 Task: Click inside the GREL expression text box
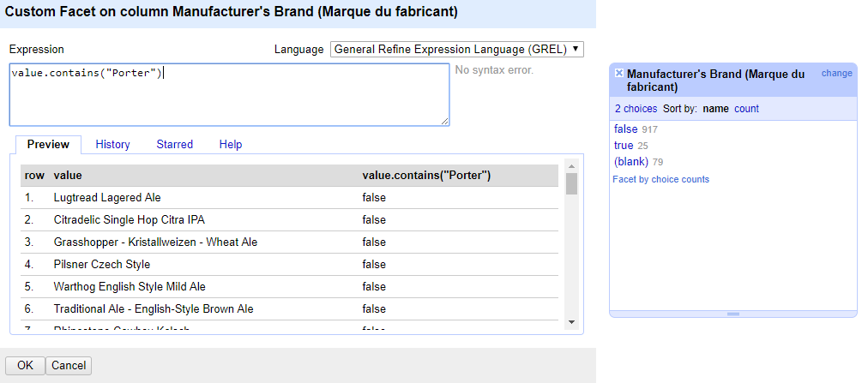(229, 94)
